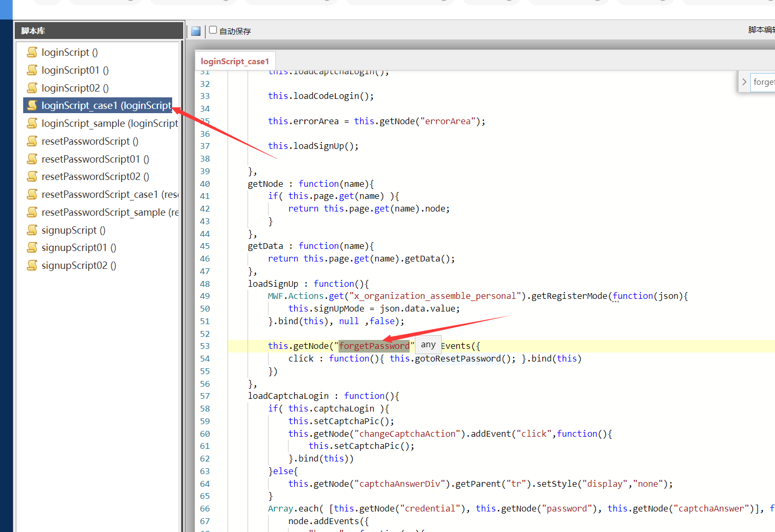
Task: Click the loginScript script icon
Action: tap(32, 52)
